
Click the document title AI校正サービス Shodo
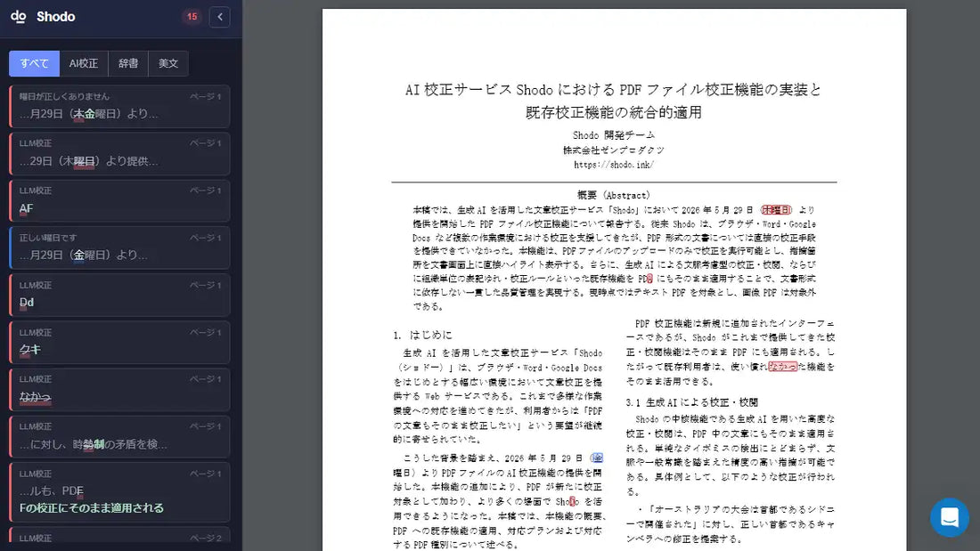click(x=614, y=101)
